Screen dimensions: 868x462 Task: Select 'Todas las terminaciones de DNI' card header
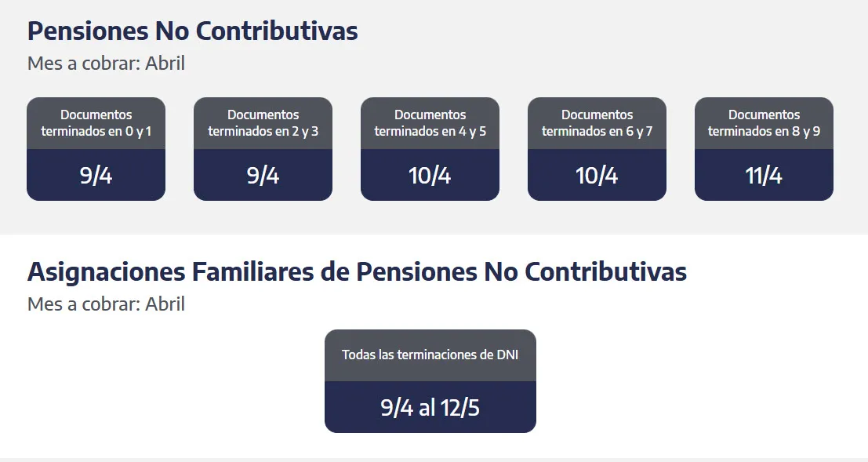coord(430,355)
